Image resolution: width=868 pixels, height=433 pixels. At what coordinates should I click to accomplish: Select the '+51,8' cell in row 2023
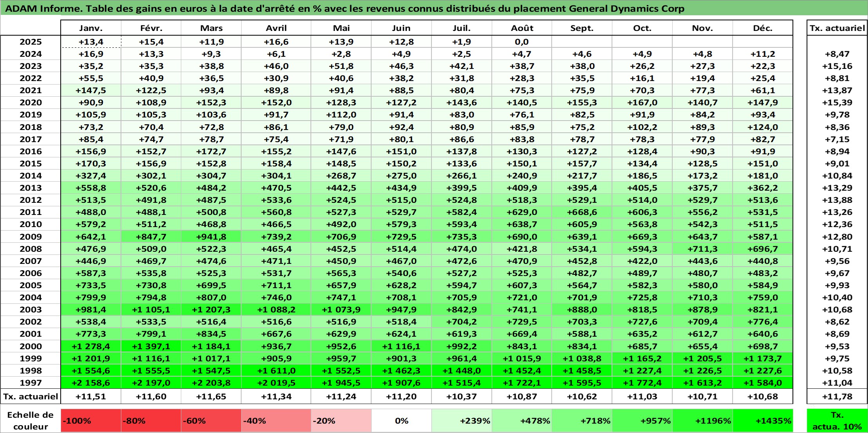pos(341,66)
